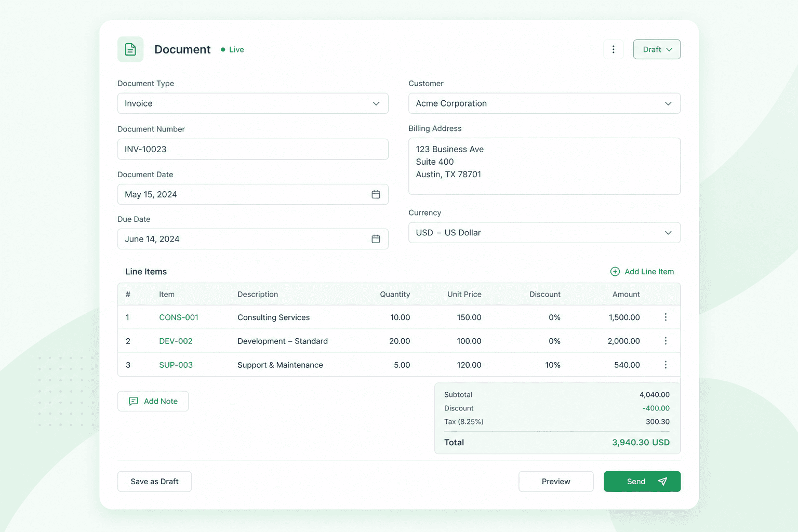Viewport: 798px width, 532px height.
Task: Click quantity 20.00 in DEV-002 row
Action: coord(400,341)
